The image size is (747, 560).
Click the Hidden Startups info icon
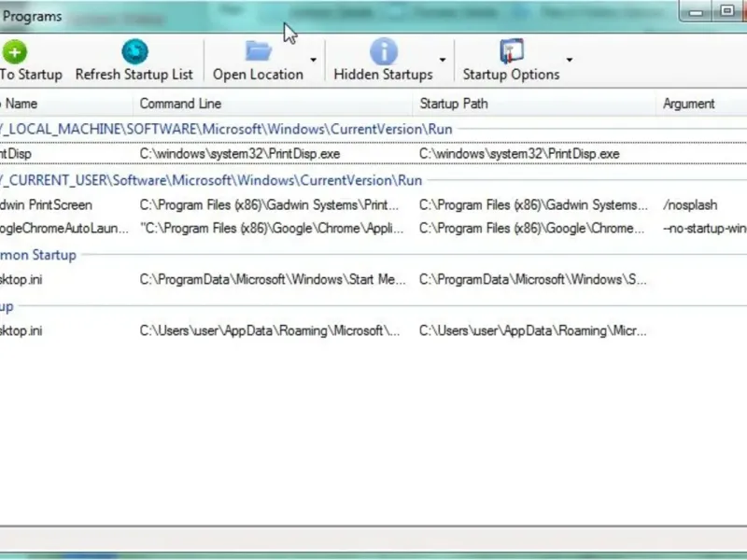384,51
